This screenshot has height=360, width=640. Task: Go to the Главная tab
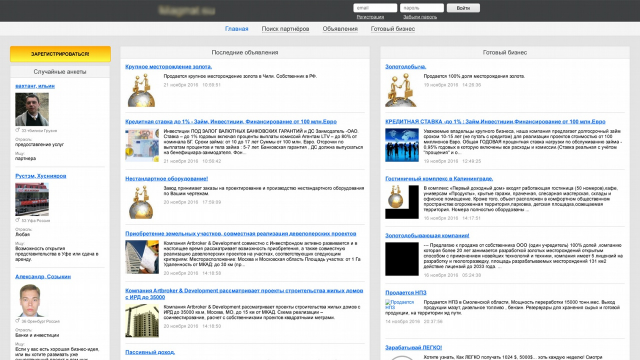pos(237,29)
